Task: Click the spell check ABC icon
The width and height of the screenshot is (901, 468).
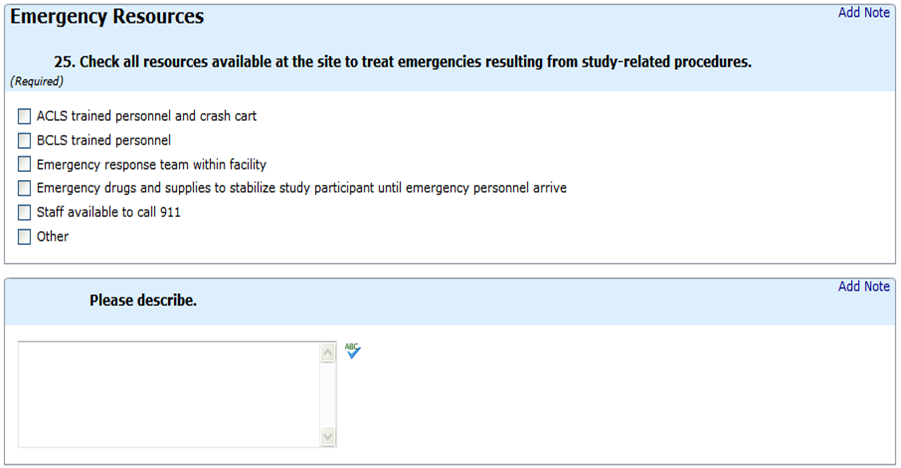Action: click(x=352, y=350)
